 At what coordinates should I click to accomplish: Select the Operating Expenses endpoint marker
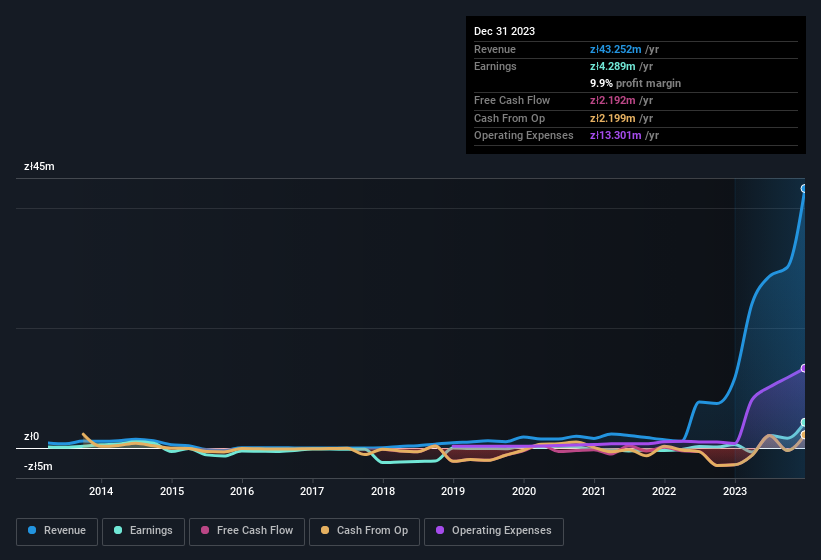(x=804, y=368)
